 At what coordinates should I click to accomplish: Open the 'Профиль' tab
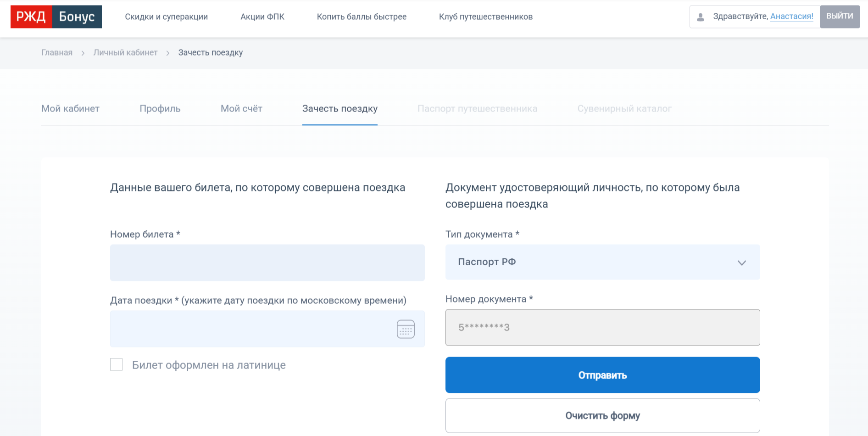[160, 109]
